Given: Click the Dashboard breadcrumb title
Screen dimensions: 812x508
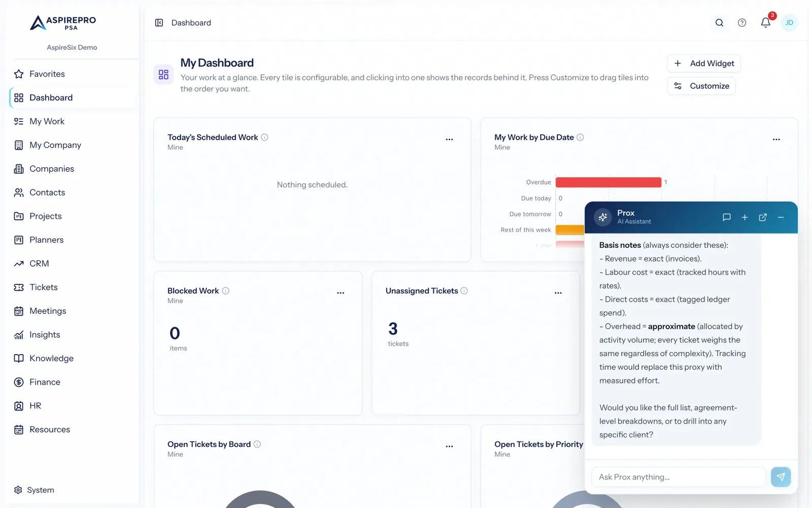Looking at the screenshot, I should click(191, 23).
